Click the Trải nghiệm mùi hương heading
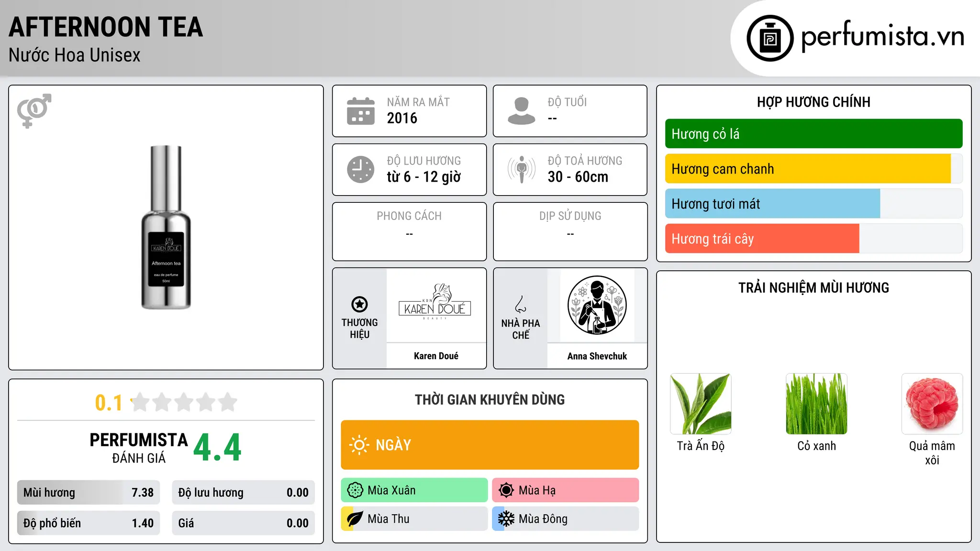This screenshot has width=980, height=551. [x=814, y=288]
